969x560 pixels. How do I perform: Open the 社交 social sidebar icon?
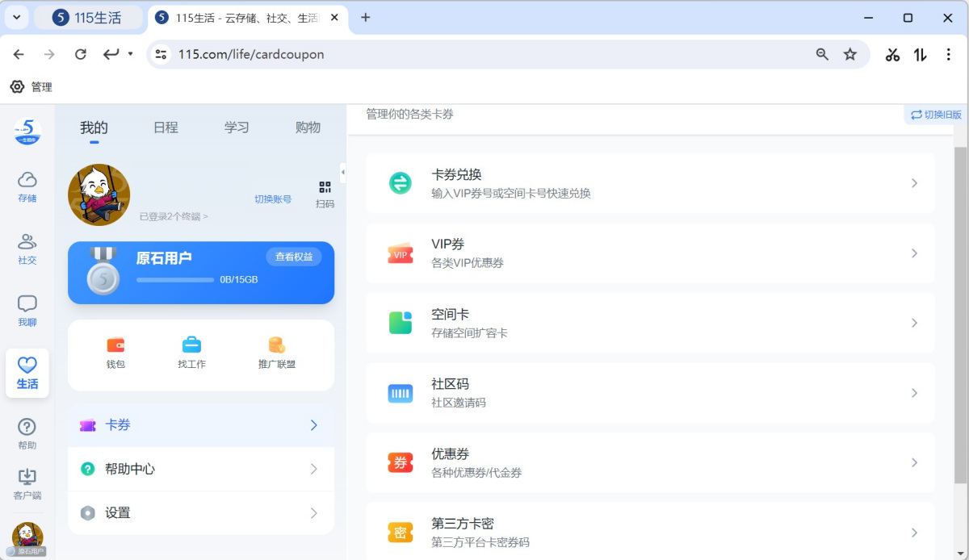tap(27, 241)
